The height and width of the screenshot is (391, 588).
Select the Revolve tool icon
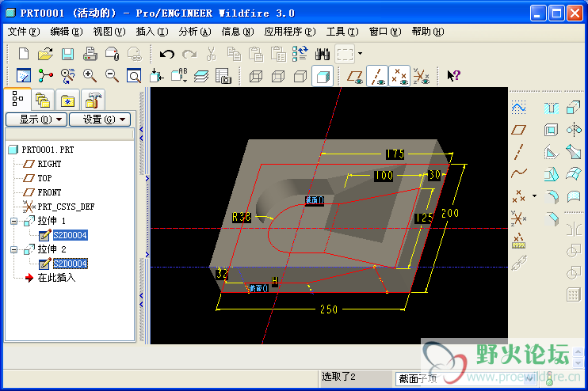click(574, 130)
